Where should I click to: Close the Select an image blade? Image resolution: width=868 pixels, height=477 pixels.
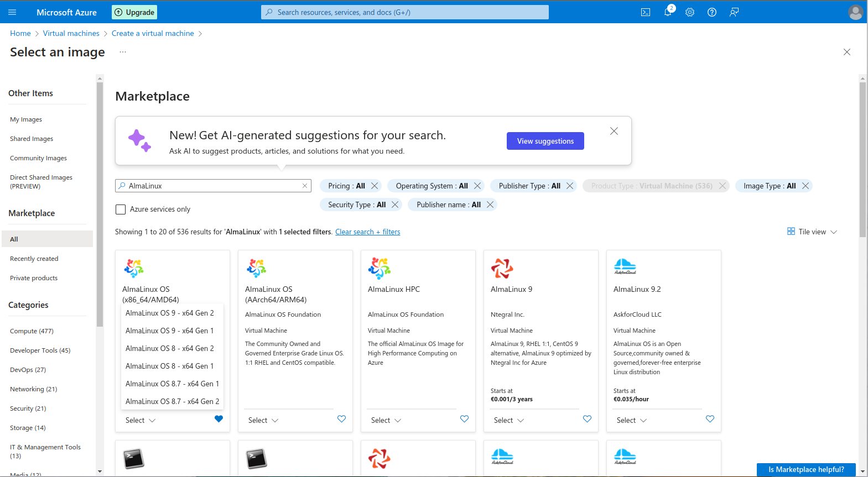tap(847, 52)
